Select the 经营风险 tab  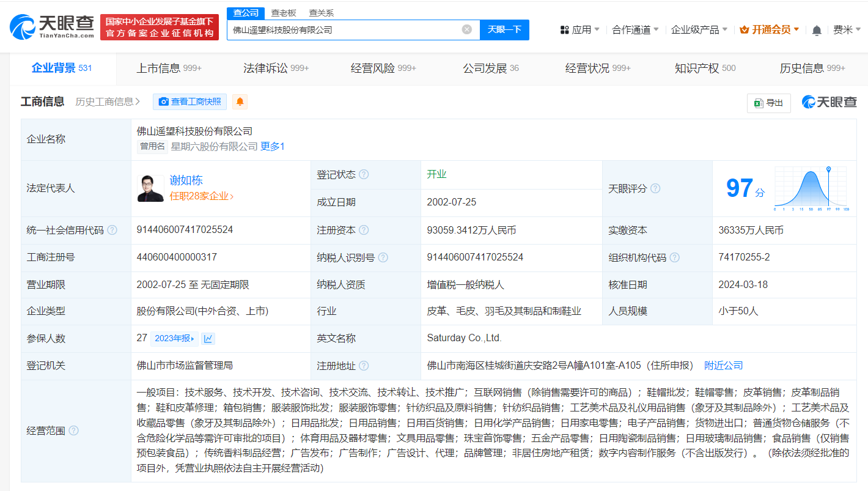tap(383, 68)
